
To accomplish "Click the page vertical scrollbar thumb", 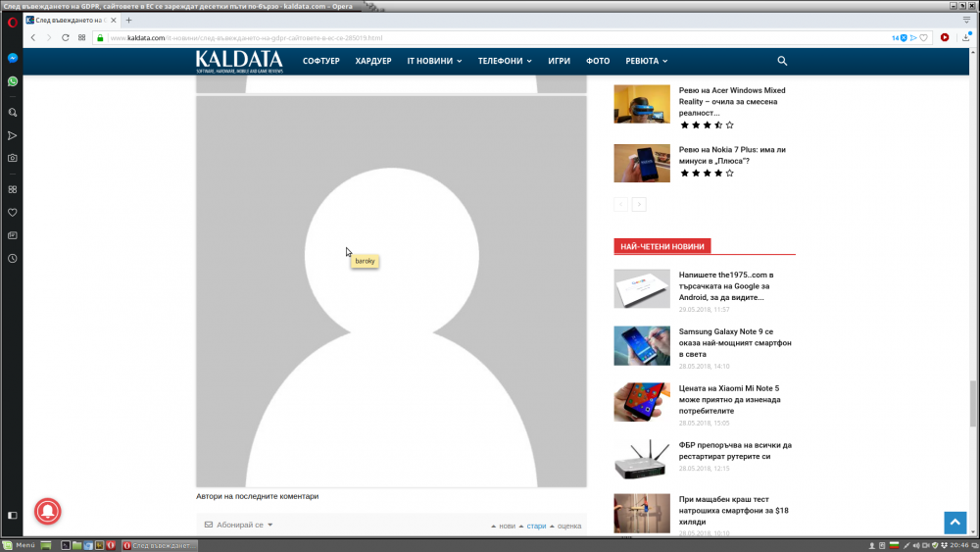I will click(x=972, y=403).
